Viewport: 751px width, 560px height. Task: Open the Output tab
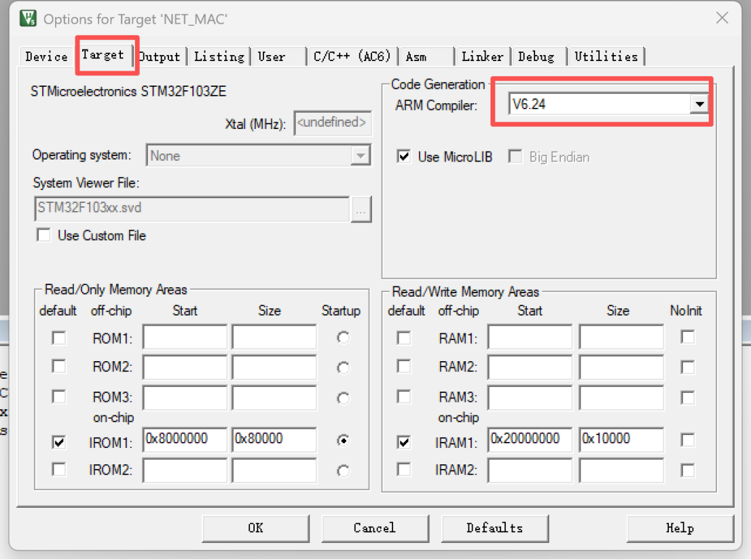click(160, 56)
